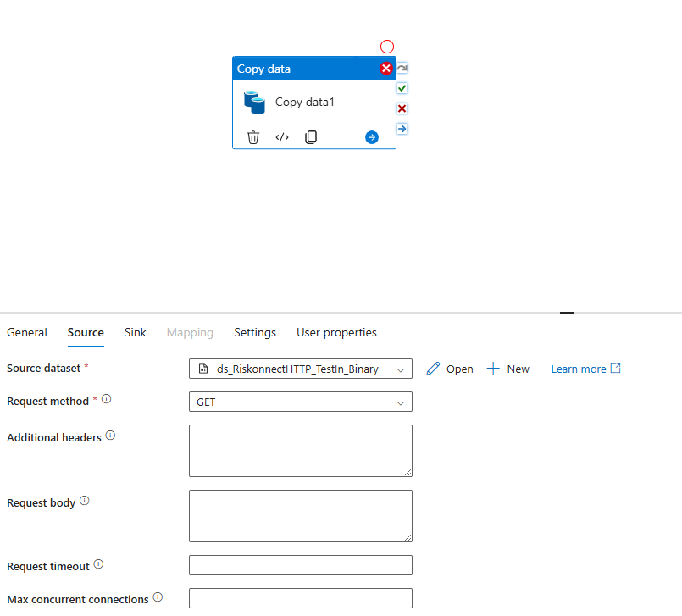
Task: Delete the Copy data1 activity with trash icon
Action: [253, 137]
